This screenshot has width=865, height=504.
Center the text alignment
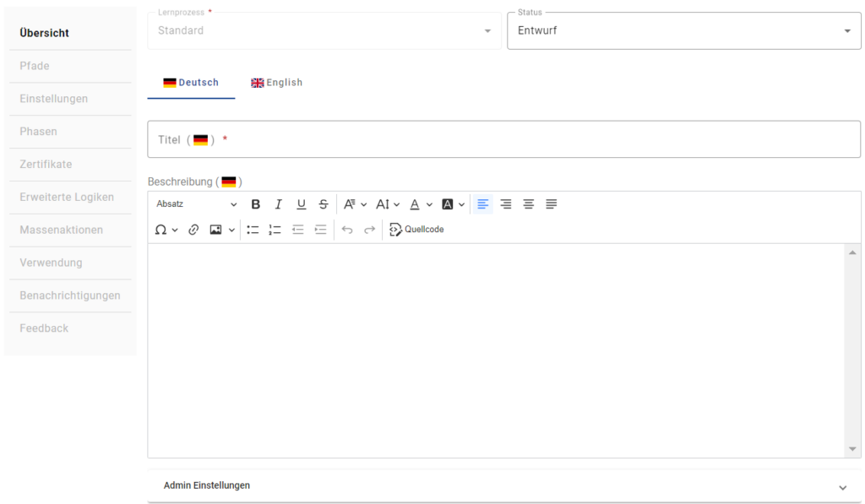(529, 204)
